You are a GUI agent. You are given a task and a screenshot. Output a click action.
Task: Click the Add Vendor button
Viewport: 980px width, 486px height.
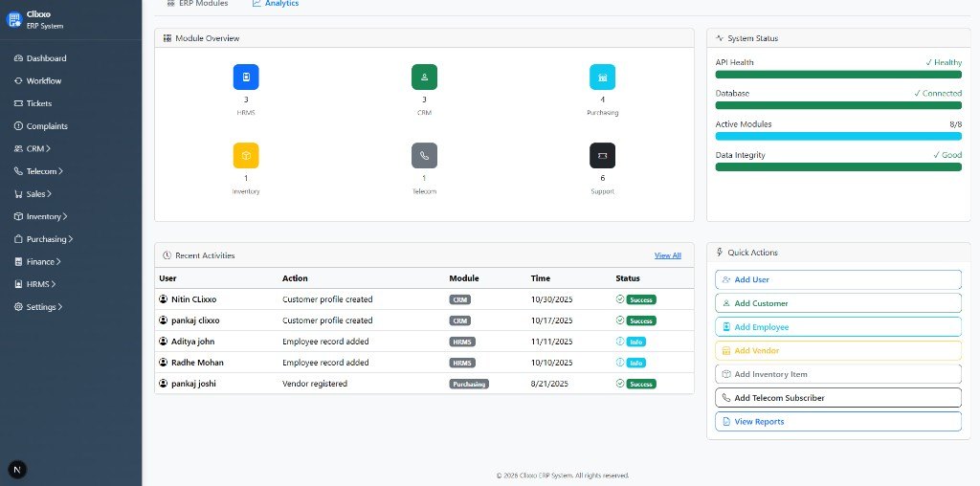pyautogui.click(x=838, y=350)
